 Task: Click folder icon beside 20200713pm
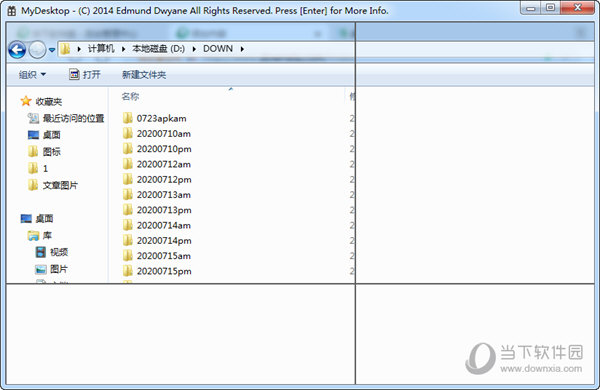(128, 210)
